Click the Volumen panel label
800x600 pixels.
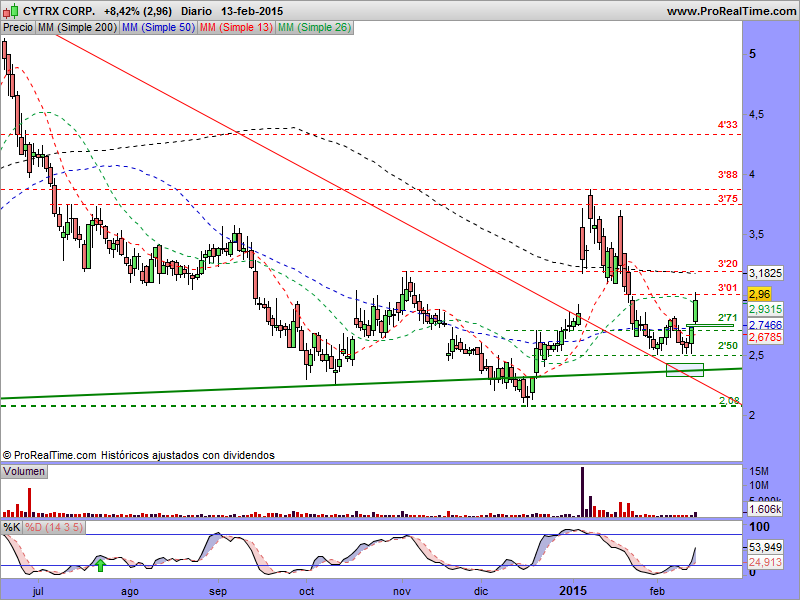pos(24,471)
